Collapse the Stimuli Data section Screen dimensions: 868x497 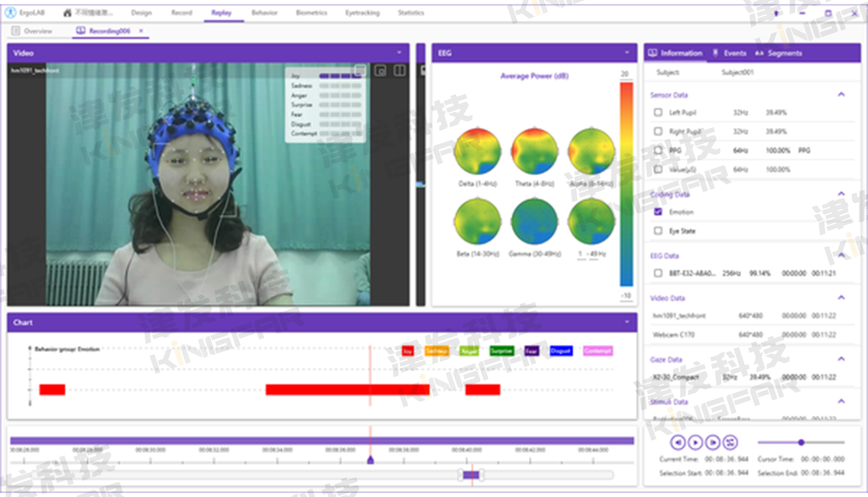click(841, 401)
